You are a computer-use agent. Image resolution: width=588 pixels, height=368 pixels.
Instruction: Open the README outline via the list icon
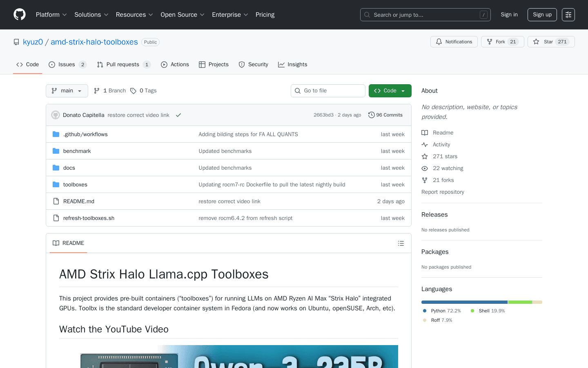point(401,243)
